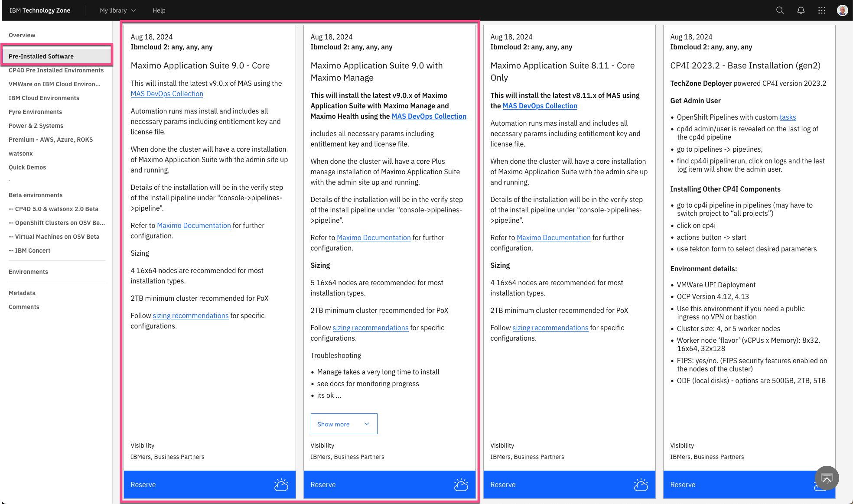Reserve Maximo Application Suite 8.11 Core Only

click(570, 484)
